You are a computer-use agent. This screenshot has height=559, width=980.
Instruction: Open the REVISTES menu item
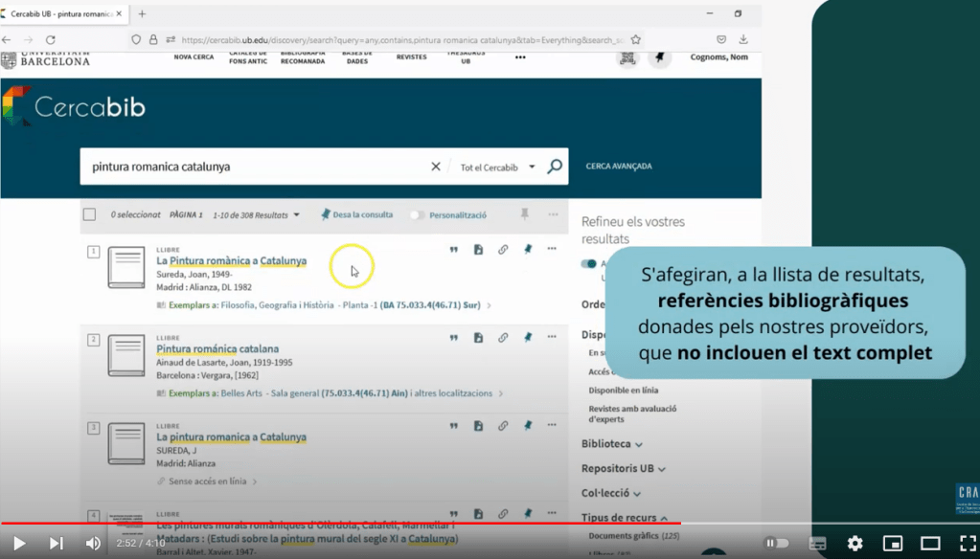(411, 57)
